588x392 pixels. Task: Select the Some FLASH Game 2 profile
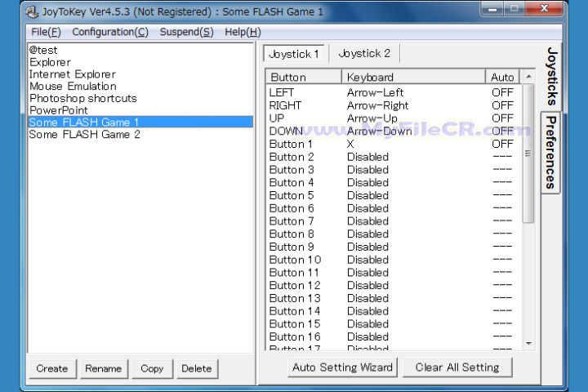coord(140,134)
